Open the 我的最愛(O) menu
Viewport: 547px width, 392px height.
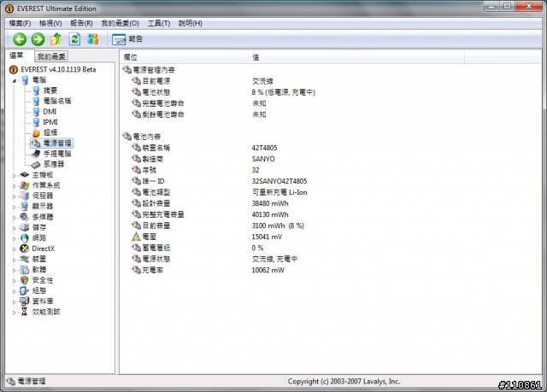point(120,23)
